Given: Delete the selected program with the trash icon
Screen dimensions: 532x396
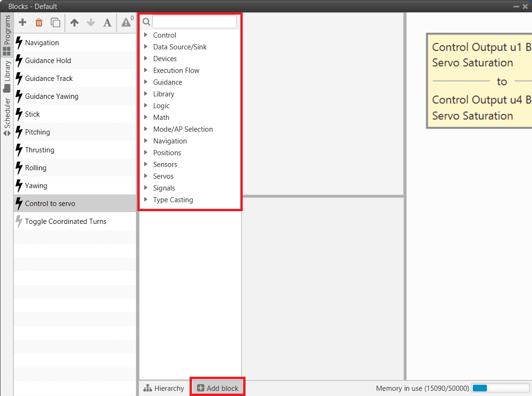Looking at the screenshot, I should tap(39, 23).
